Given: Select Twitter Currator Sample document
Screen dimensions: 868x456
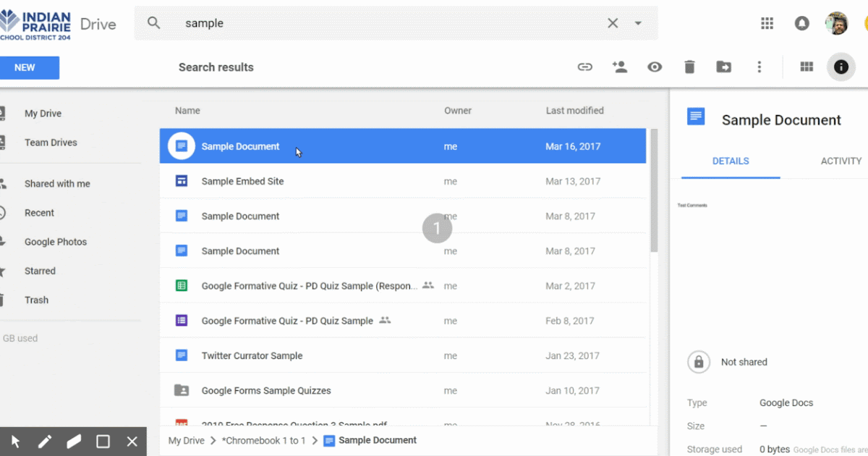Looking at the screenshot, I should [403, 355].
